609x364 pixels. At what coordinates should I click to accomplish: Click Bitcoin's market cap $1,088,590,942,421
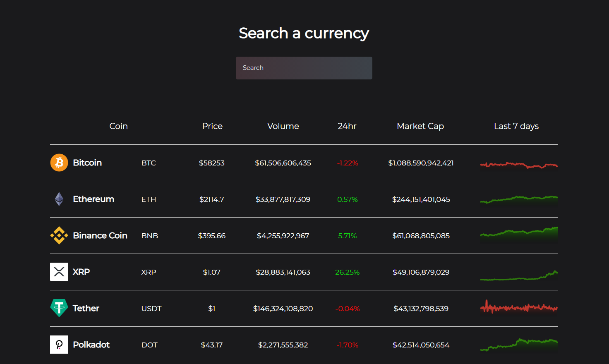(x=421, y=163)
